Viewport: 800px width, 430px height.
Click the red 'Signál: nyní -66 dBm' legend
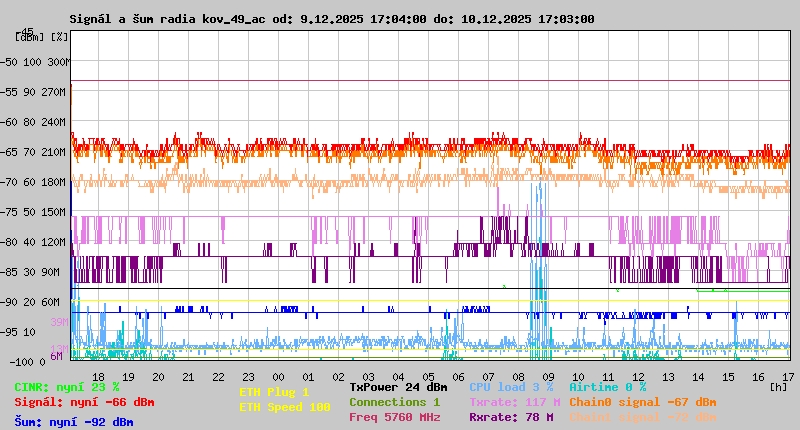tap(84, 402)
